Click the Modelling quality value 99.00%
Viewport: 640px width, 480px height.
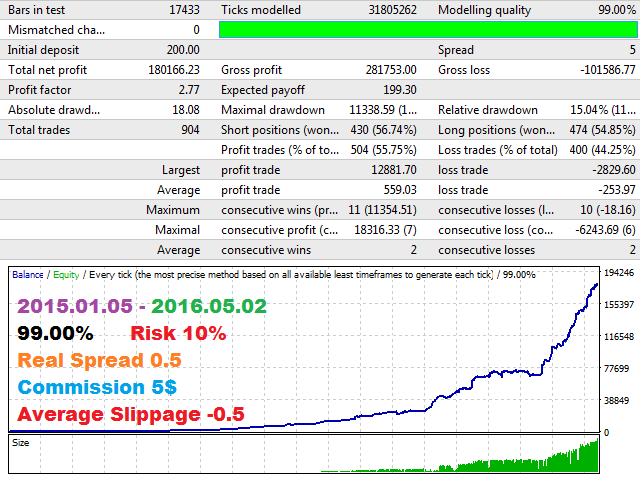[x=617, y=10]
